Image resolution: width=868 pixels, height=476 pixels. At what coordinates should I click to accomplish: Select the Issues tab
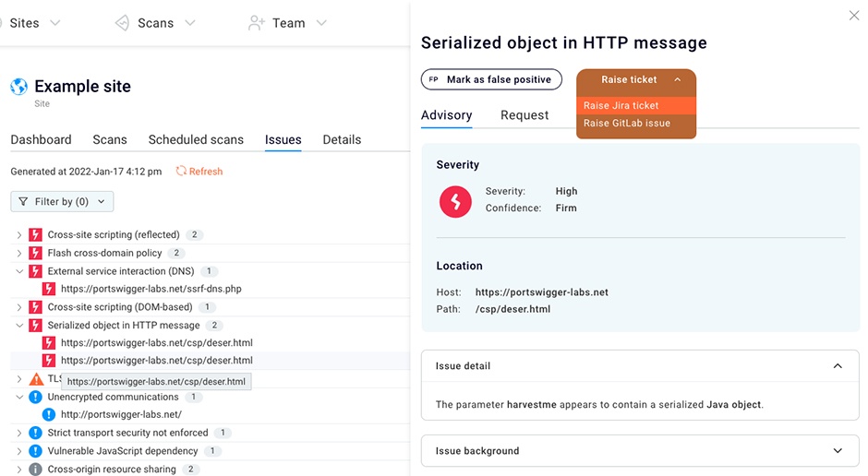(x=283, y=140)
